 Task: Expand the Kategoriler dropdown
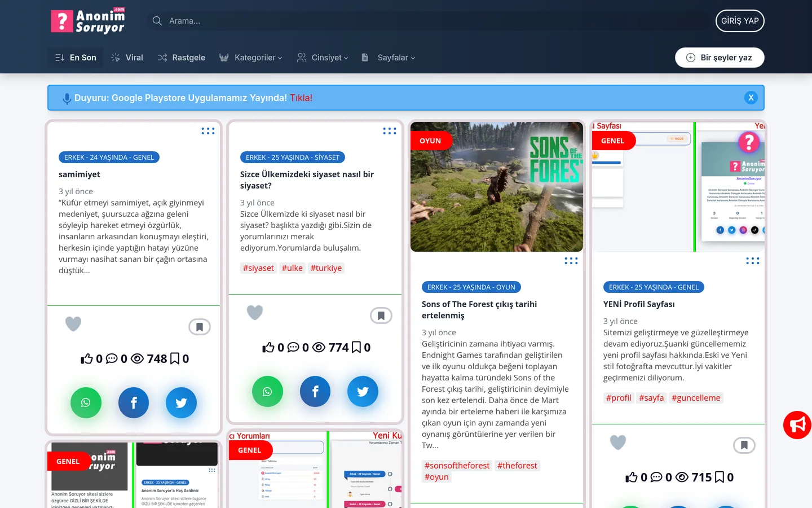[251, 58]
